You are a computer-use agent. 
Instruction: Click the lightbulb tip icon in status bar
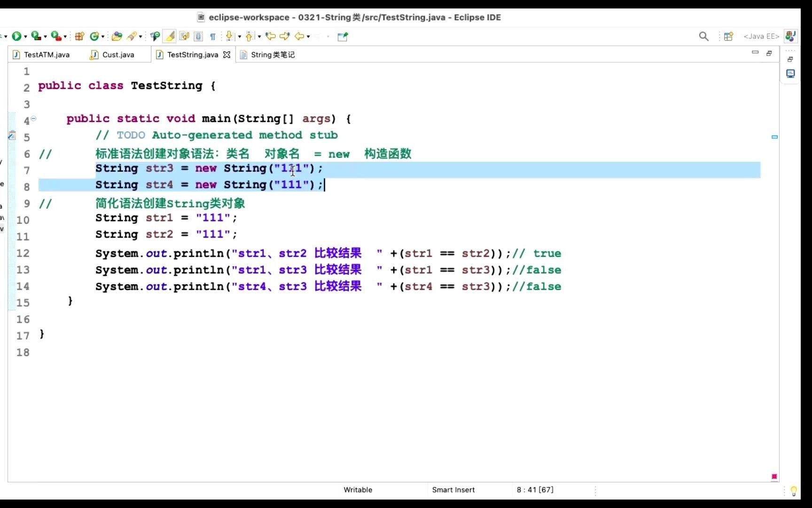pos(794,491)
